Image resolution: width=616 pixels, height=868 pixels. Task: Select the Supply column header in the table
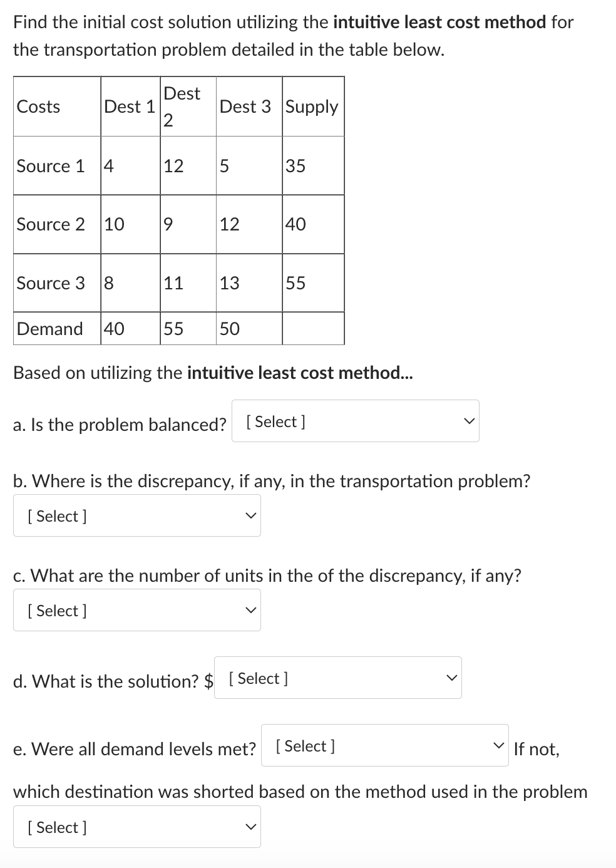pos(312,106)
